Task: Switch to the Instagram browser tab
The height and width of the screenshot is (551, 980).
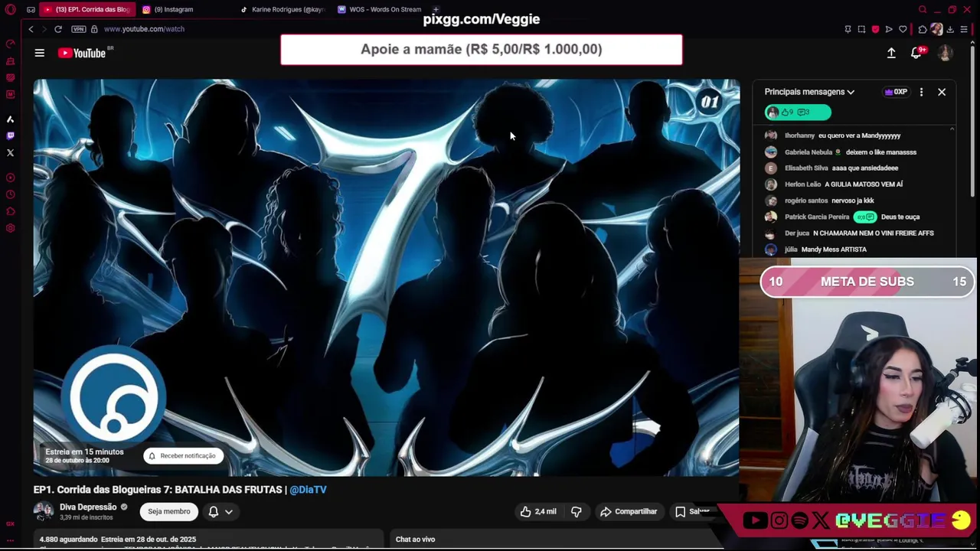Action: pos(174,9)
